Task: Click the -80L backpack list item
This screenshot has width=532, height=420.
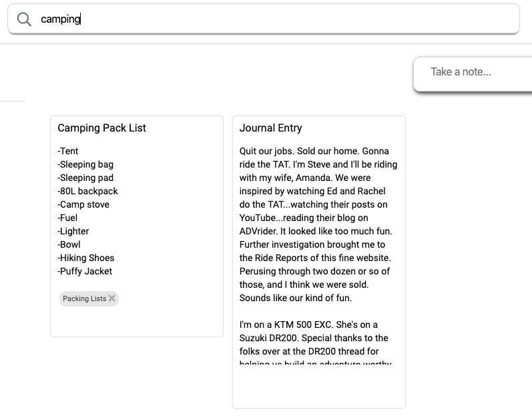Action: tap(87, 192)
